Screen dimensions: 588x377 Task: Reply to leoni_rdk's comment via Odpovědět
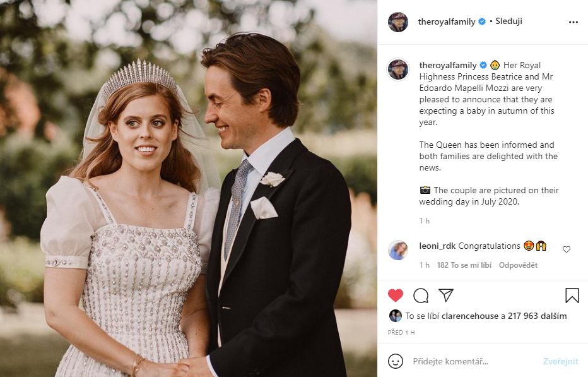pos(518,265)
